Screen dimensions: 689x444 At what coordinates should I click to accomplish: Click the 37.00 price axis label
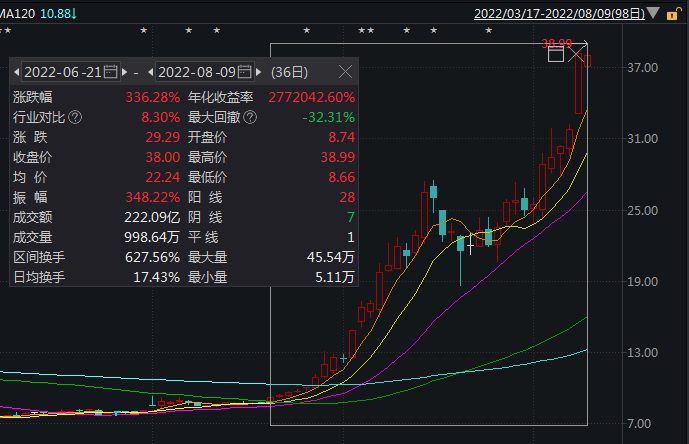(642, 68)
